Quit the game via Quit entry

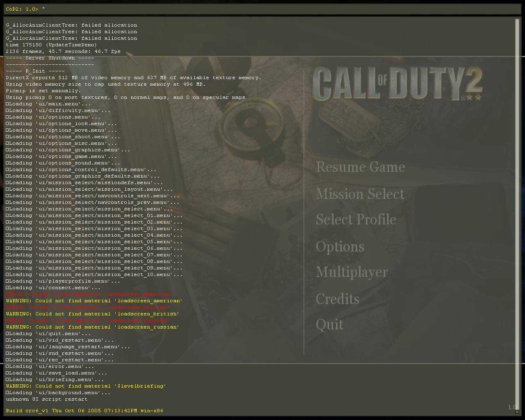point(329,325)
